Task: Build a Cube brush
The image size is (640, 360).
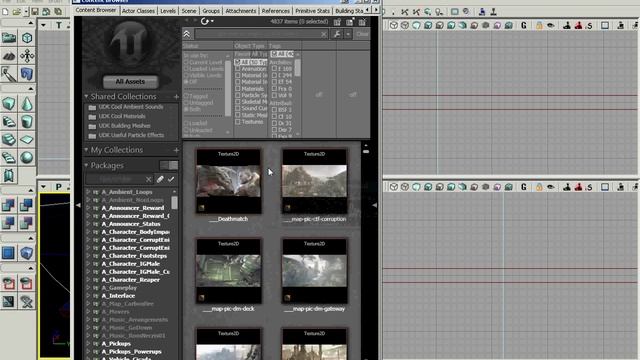Action: tap(9, 104)
